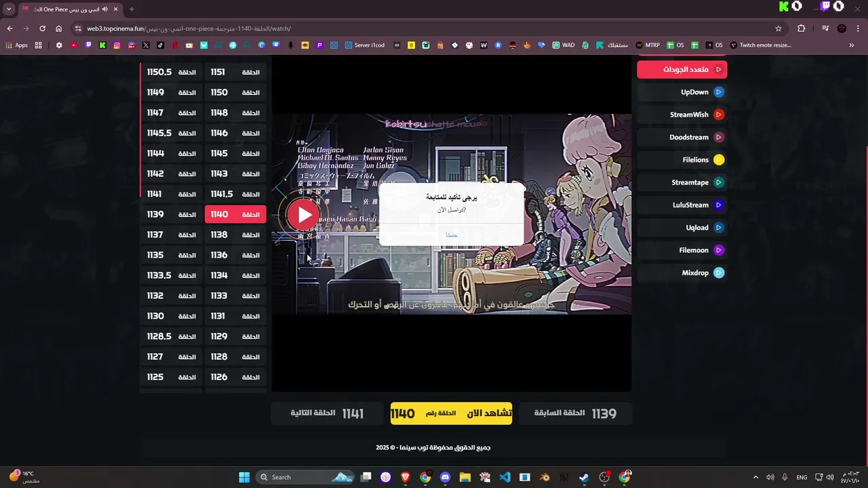Choose the Filelions server
The width and height of the screenshot is (868, 488).
coord(682,160)
